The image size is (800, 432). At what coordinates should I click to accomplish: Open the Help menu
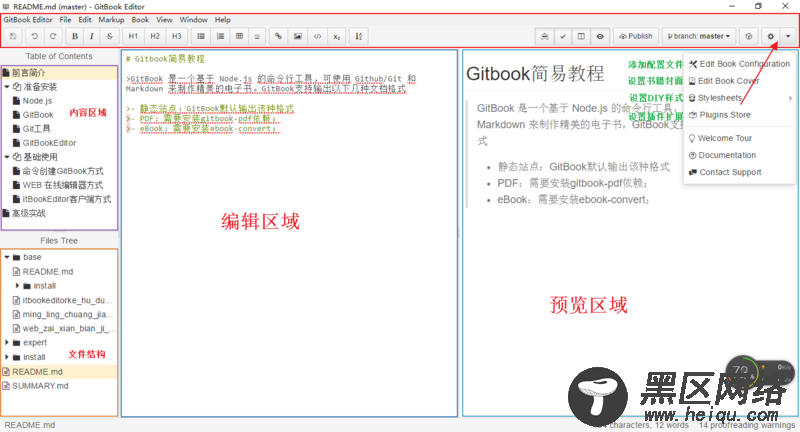click(222, 19)
